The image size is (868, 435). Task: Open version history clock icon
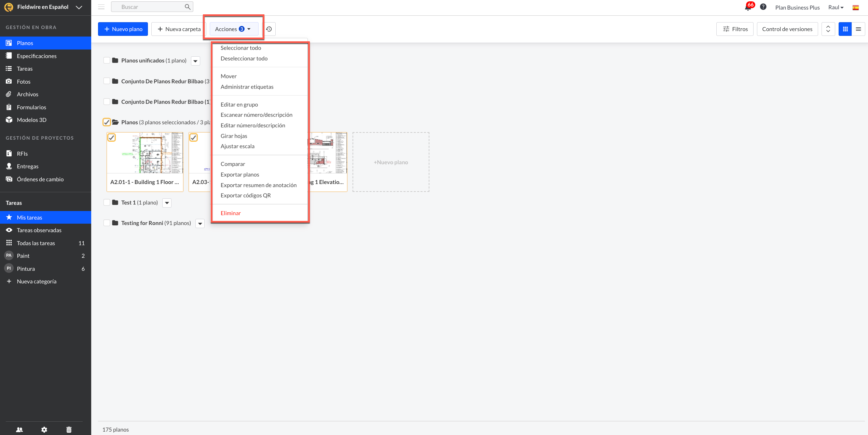pos(269,29)
